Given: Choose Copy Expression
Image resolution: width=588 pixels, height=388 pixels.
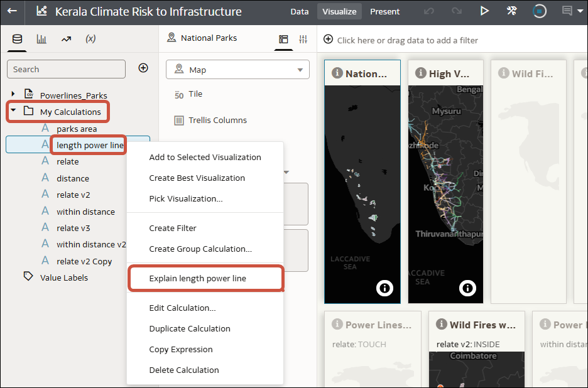Looking at the screenshot, I should point(205,349).
